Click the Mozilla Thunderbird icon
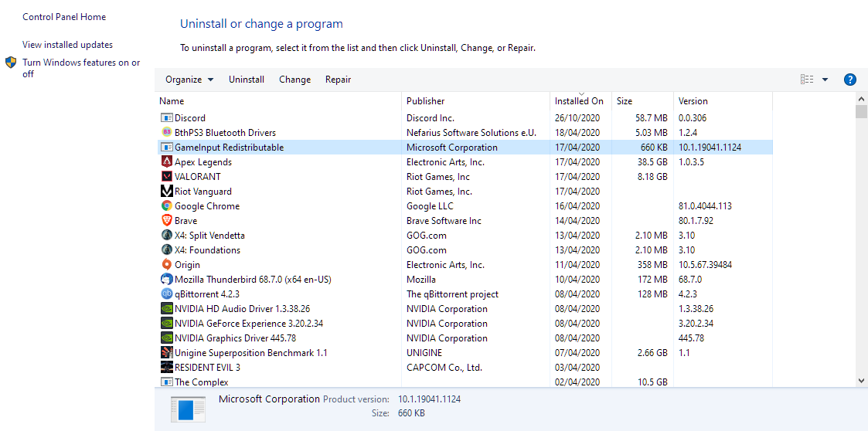Image resolution: width=868 pixels, height=431 pixels. (x=167, y=280)
